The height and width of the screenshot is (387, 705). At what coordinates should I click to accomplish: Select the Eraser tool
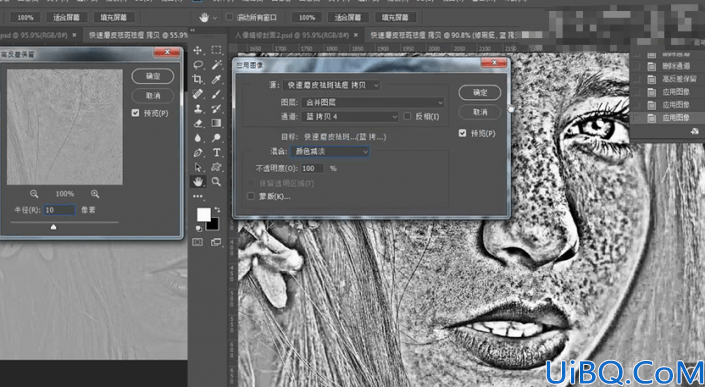coord(198,123)
